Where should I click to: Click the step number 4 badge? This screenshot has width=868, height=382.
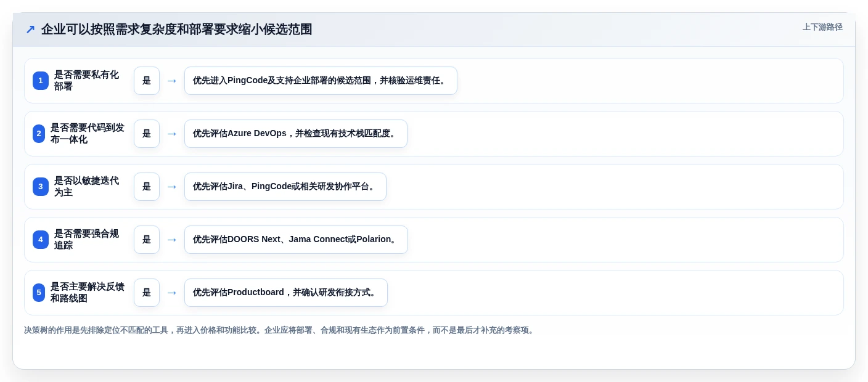tap(41, 240)
